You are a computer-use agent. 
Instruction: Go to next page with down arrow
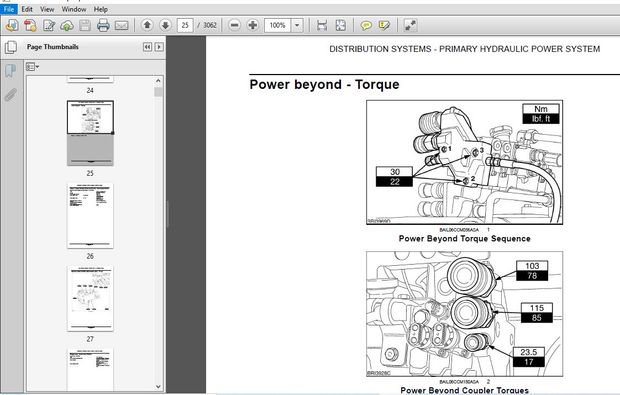click(165, 25)
